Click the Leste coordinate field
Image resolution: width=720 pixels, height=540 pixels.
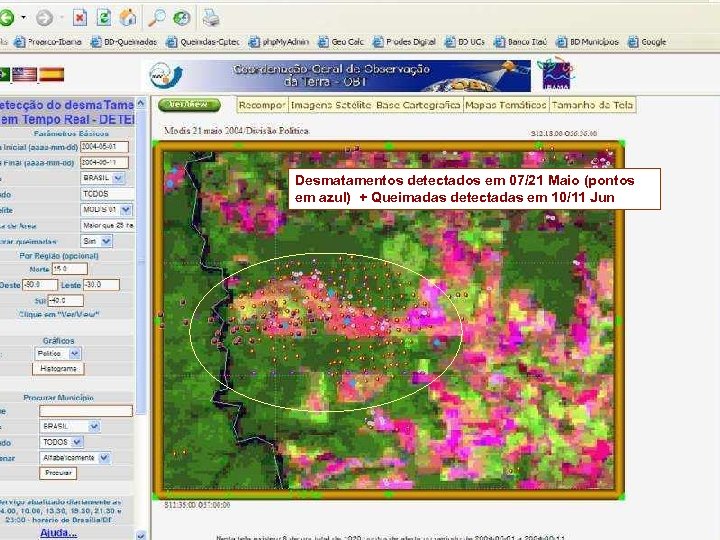[101, 285]
